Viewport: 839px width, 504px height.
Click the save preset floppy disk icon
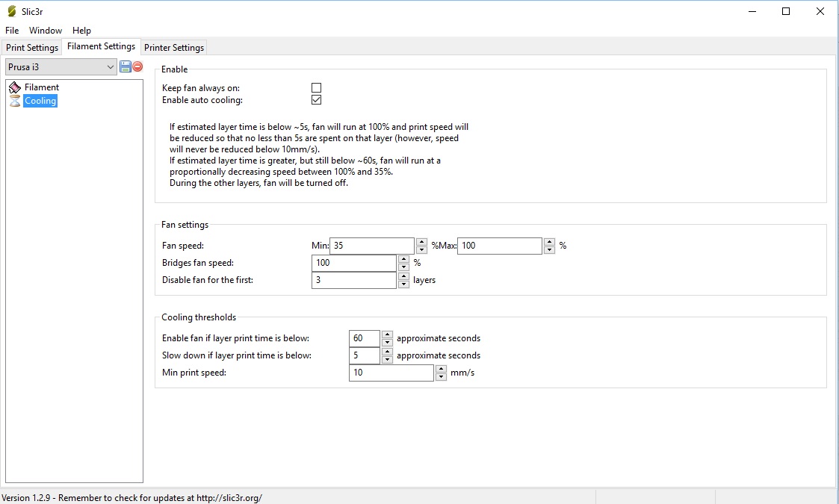coord(126,67)
